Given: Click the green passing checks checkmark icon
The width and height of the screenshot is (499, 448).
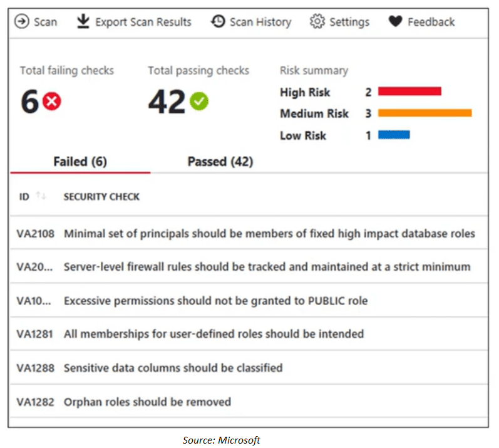Looking at the screenshot, I should (199, 101).
